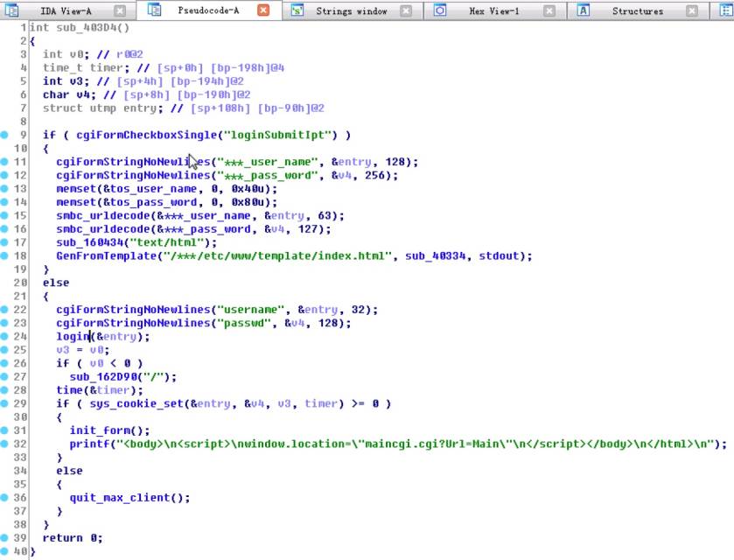734x560 pixels.
Task: Close the Pseudocode-A tab
Action: click(263, 10)
